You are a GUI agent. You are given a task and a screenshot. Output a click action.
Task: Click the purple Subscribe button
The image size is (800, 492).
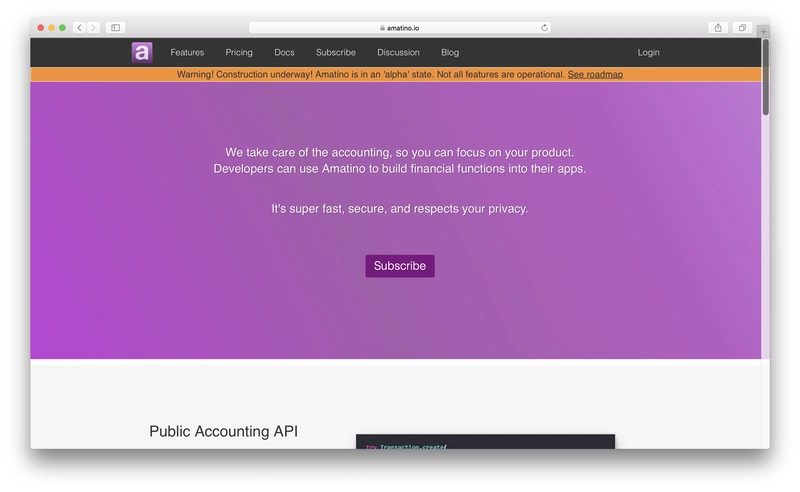pos(400,266)
